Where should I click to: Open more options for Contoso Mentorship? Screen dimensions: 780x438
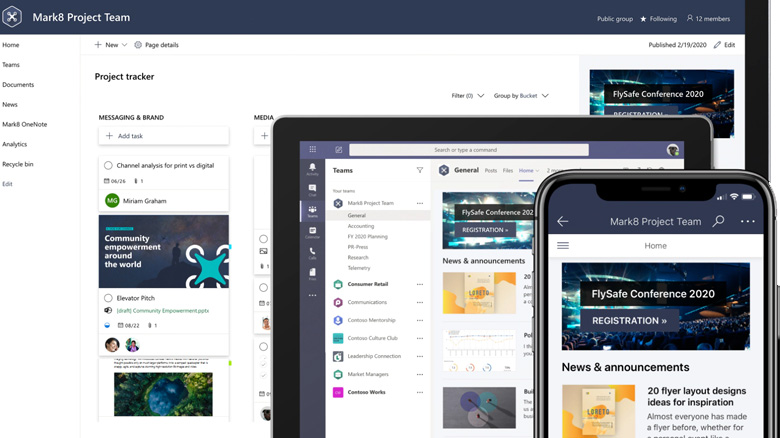420,320
